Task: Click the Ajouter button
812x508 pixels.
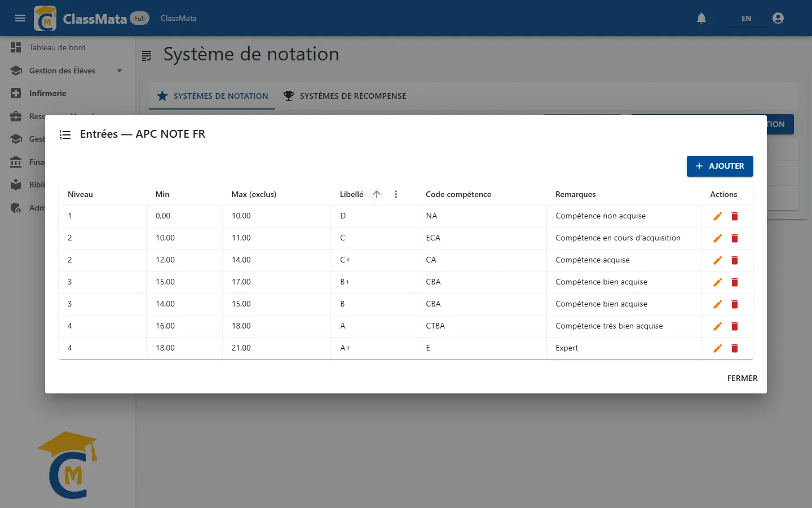Action: coord(720,166)
